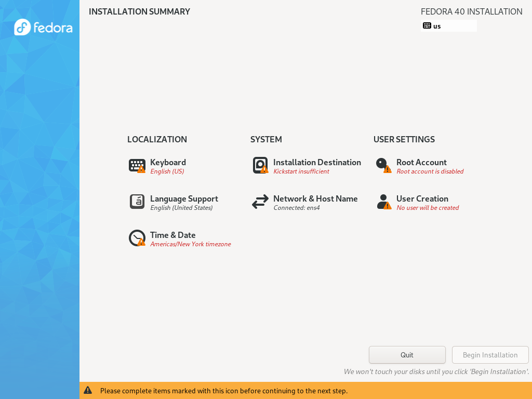Open the Installation Destination disk icon

(260, 165)
